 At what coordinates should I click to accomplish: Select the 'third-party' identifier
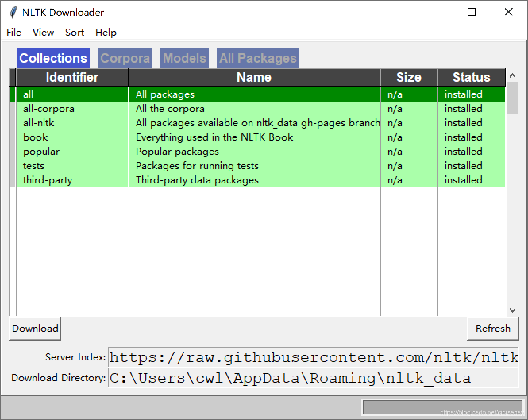pyautogui.click(x=48, y=180)
